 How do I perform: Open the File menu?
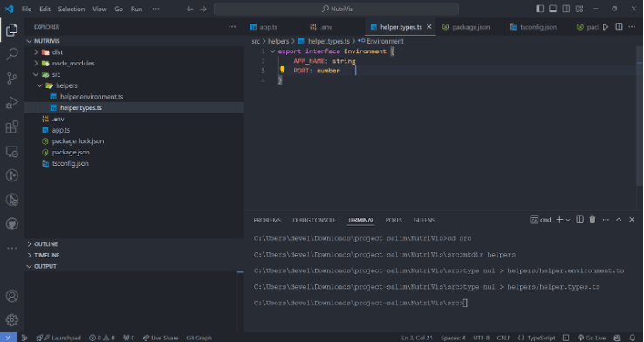coord(26,9)
